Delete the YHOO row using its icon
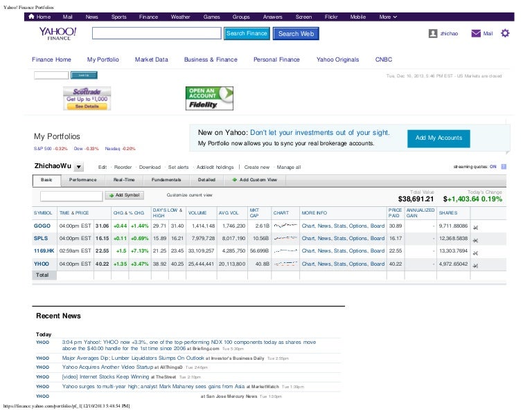The height and width of the screenshot is (411, 532). 475,266
